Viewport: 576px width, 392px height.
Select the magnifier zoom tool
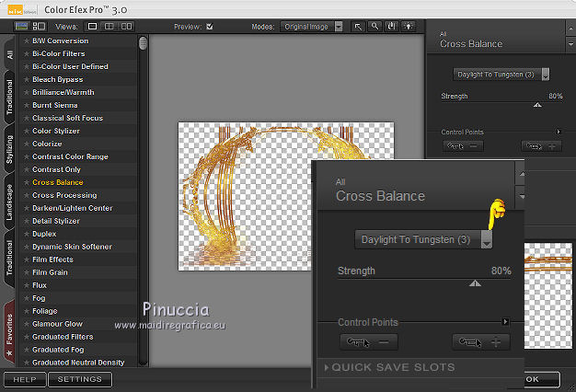374,27
